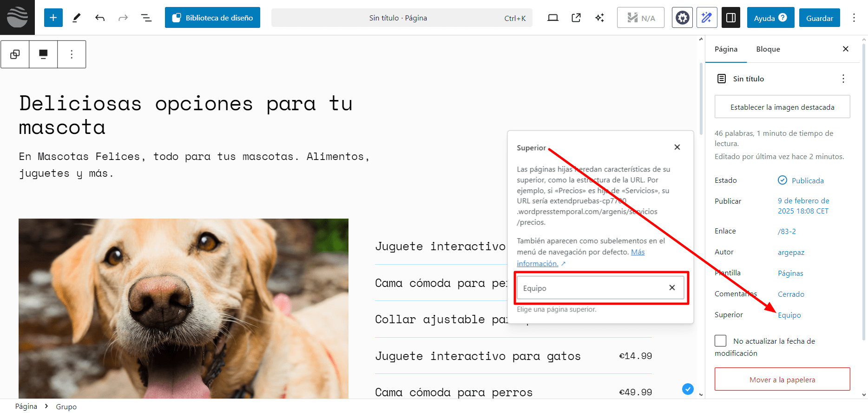868x413 pixels.
Task: Redo the last undone change
Action: pos(123,18)
